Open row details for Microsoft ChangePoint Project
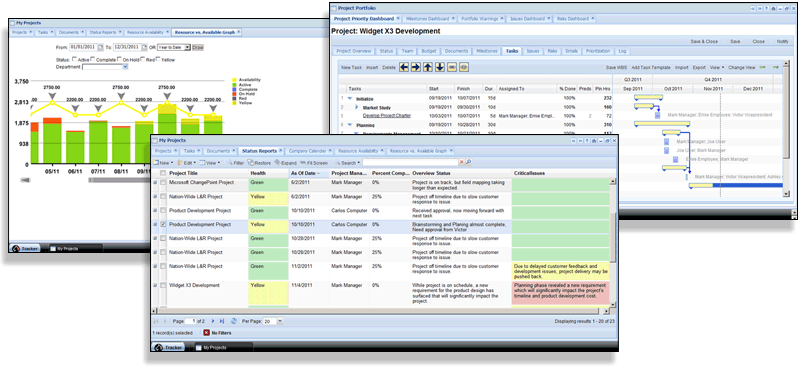800x367 pixels. click(x=155, y=182)
